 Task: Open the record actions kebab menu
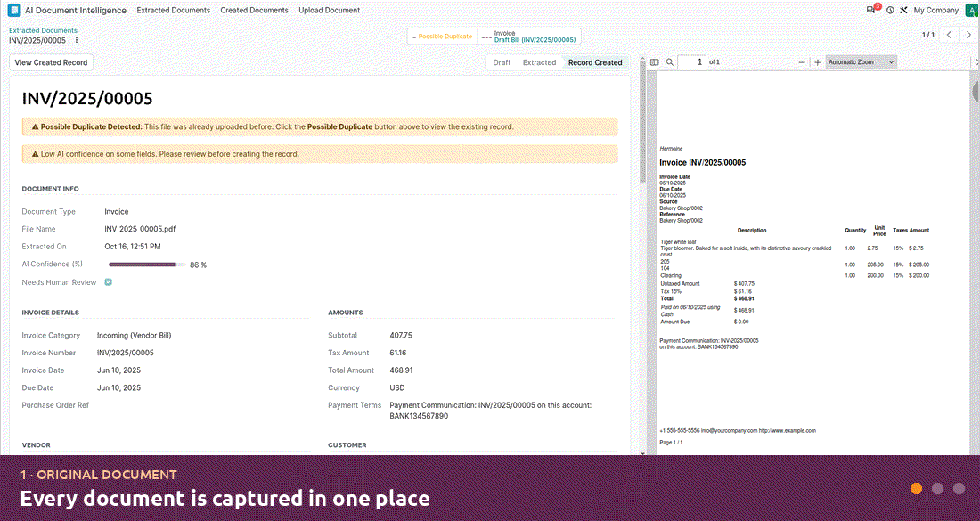point(77,40)
